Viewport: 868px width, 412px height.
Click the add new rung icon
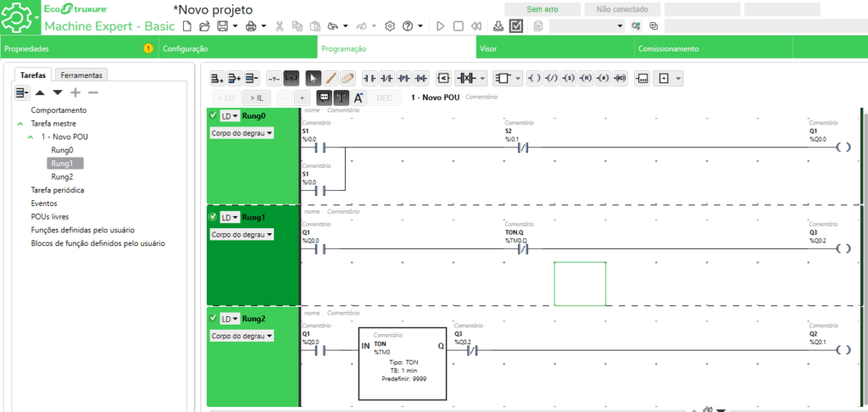click(218, 79)
